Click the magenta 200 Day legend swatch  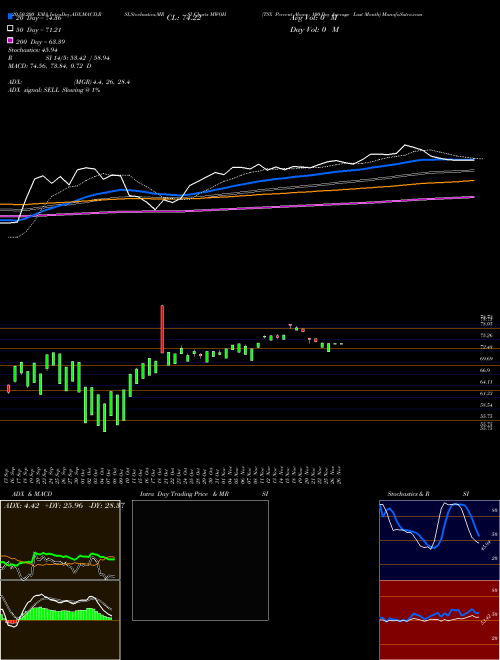[10, 41]
